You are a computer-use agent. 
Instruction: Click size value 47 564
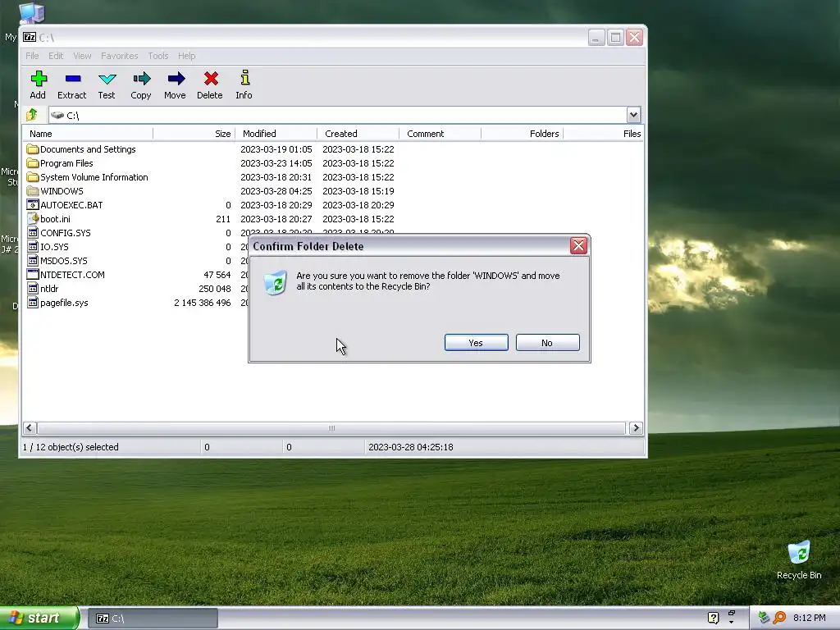(x=217, y=275)
